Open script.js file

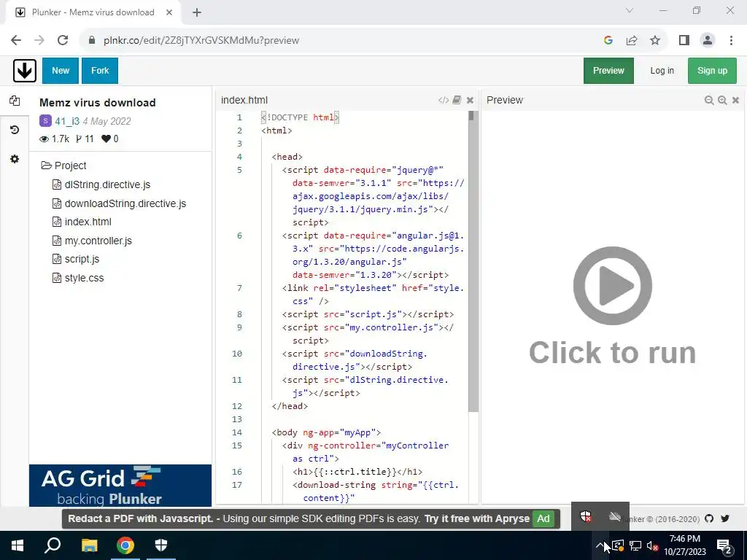pos(76,259)
